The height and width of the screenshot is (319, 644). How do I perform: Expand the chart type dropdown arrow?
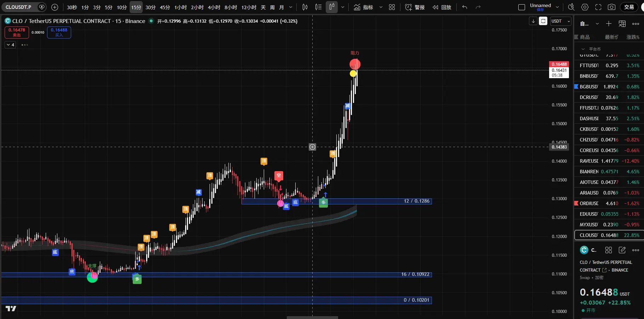tap(343, 7)
